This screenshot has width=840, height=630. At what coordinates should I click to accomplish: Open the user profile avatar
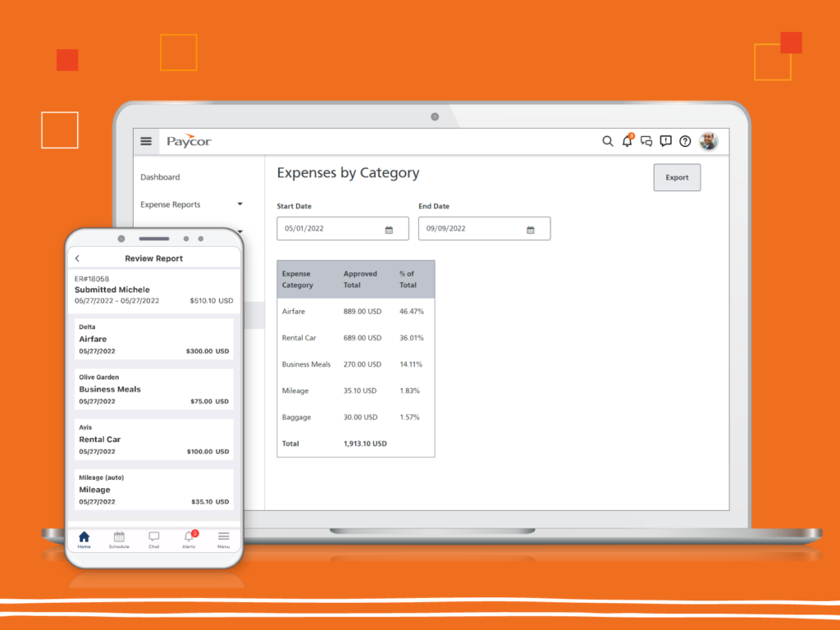pyautogui.click(x=709, y=141)
